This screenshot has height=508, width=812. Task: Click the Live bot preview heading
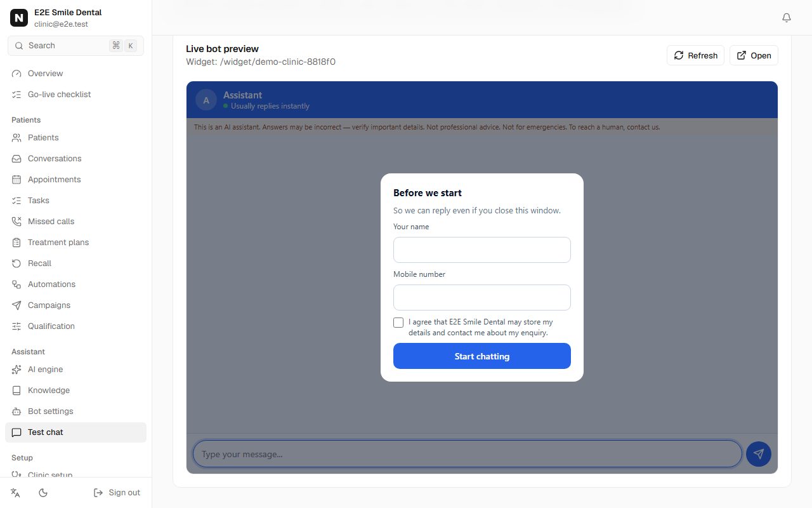click(x=222, y=49)
